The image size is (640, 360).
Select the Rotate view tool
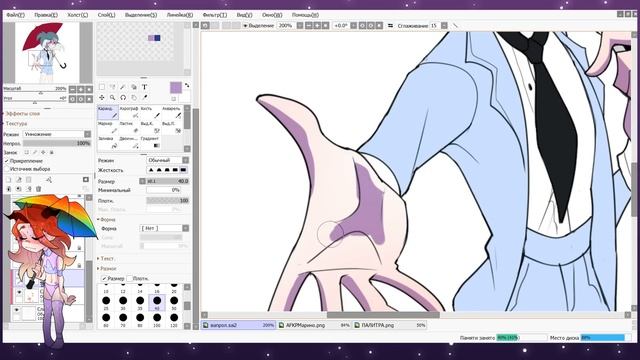click(x=123, y=98)
